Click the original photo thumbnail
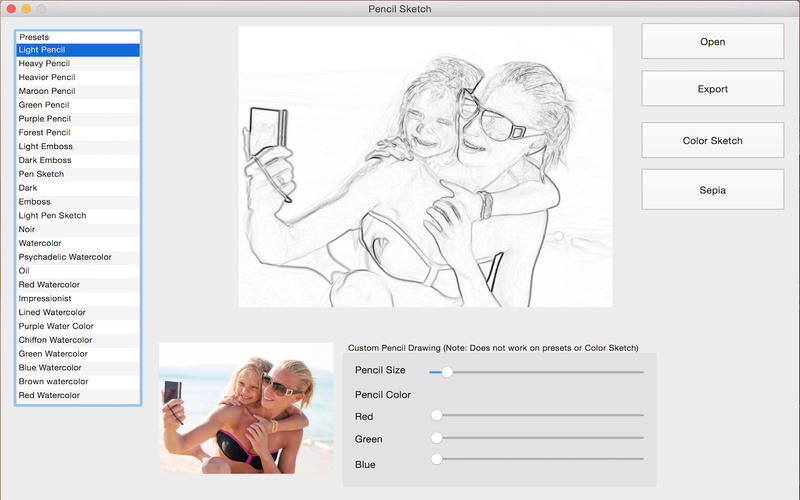The height and width of the screenshot is (500, 800). click(x=246, y=408)
